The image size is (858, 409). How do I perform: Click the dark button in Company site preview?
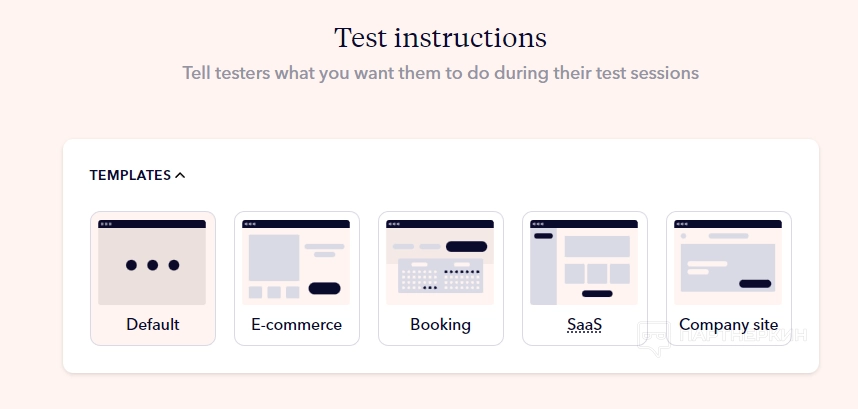coord(755,284)
